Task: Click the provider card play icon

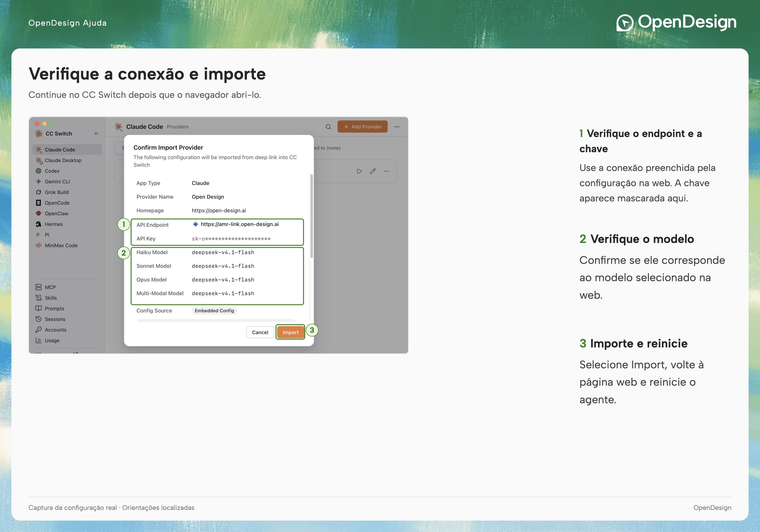Action: (x=359, y=171)
